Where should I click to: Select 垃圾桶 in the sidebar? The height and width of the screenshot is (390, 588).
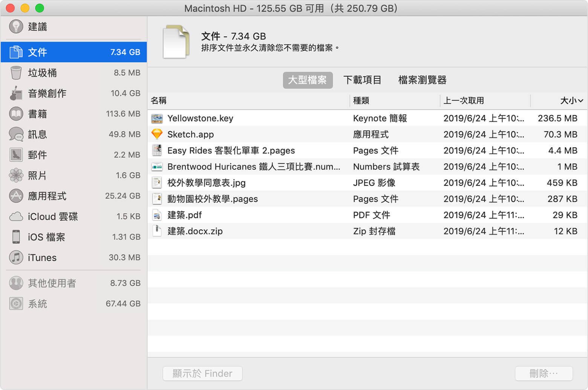point(74,73)
